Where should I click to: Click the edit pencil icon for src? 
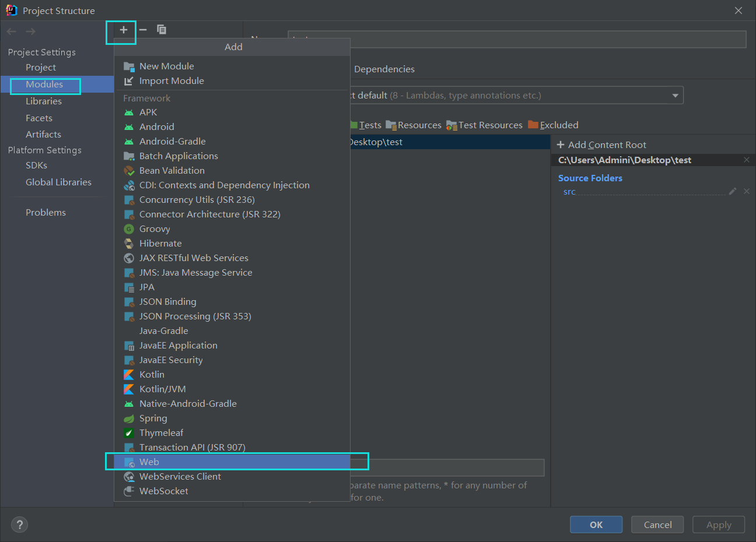tap(733, 191)
